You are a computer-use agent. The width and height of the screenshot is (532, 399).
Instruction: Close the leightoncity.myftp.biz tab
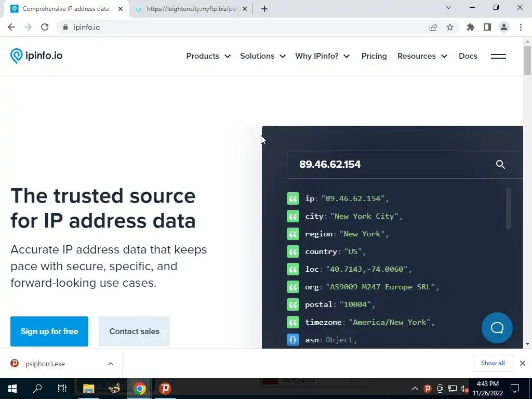245,9
